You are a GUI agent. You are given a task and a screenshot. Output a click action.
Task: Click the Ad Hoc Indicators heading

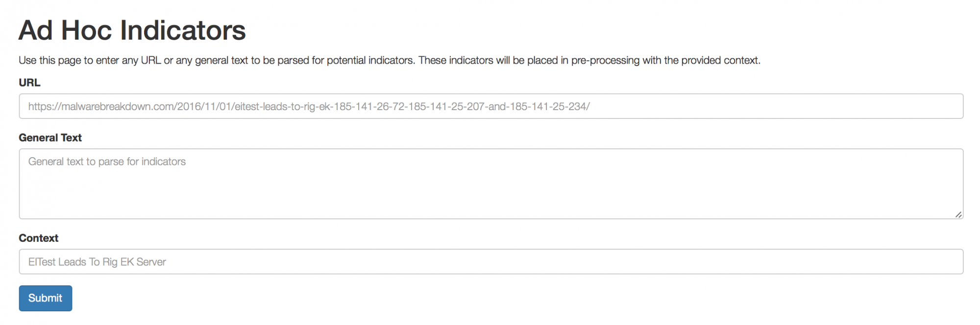(x=132, y=30)
